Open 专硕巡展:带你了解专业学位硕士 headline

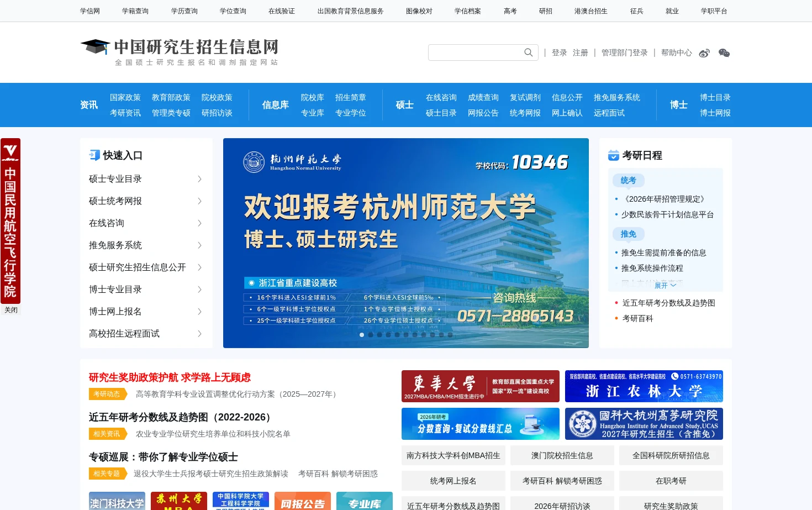[164, 457]
